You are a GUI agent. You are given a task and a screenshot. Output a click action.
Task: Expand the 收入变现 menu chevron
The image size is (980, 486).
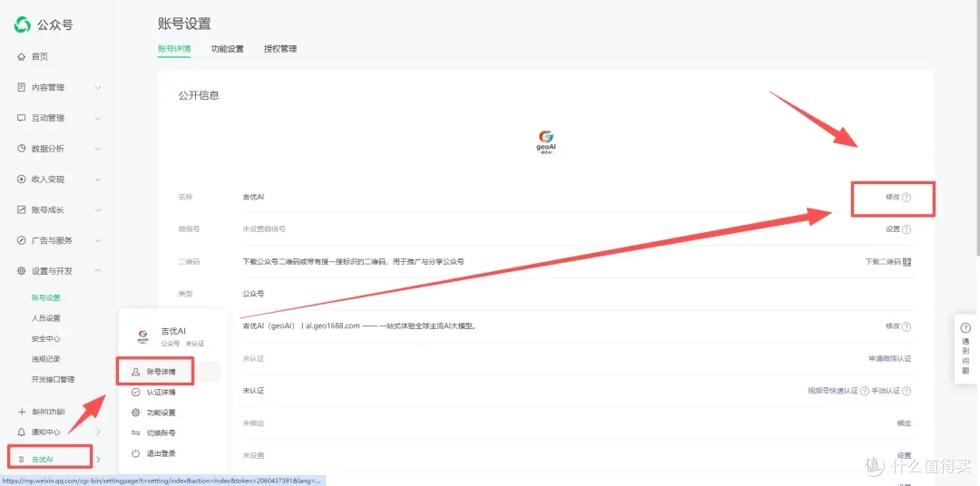97,180
